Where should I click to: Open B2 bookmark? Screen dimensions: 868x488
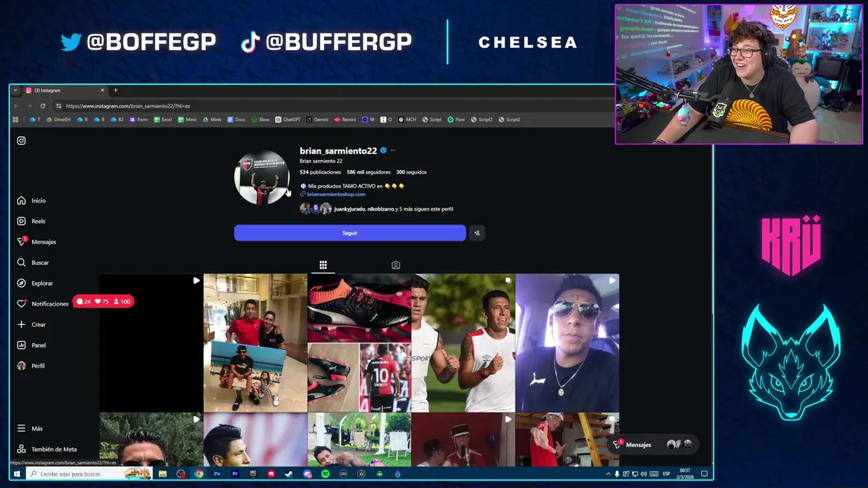117,119
